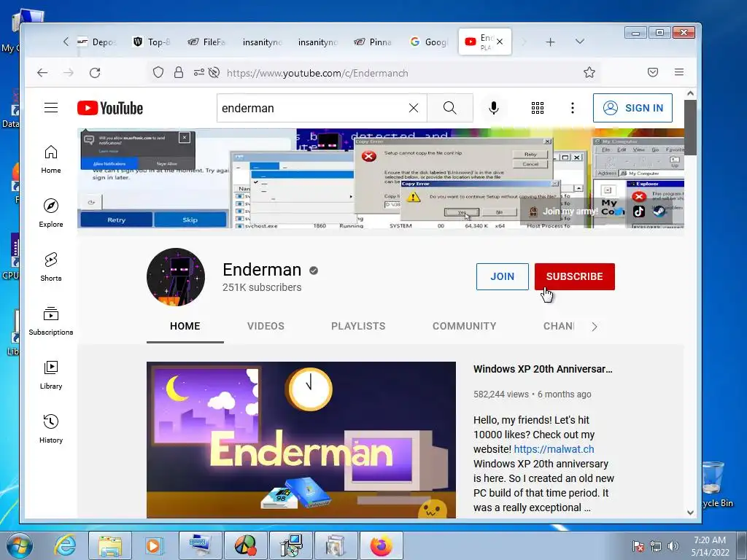The image size is (747, 560).
Task: Switch to the Top-8 tab
Action: click(x=153, y=42)
